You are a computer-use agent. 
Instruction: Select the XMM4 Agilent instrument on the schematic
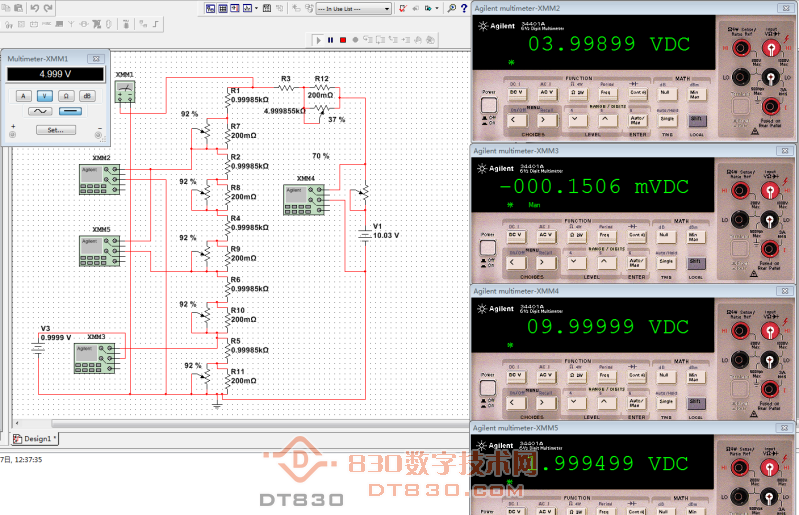[304, 198]
